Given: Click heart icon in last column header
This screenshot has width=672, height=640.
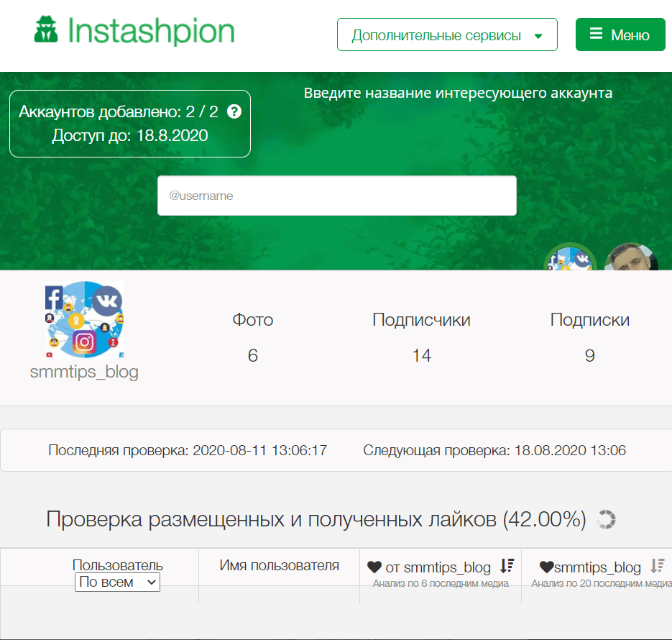Looking at the screenshot, I should [546, 567].
